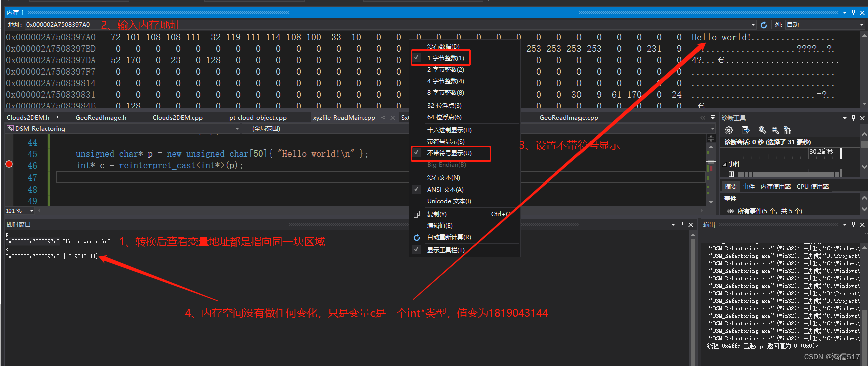Open the diagnostic tools settings gear
The height and width of the screenshot is (366, 868).
[729, 130]
